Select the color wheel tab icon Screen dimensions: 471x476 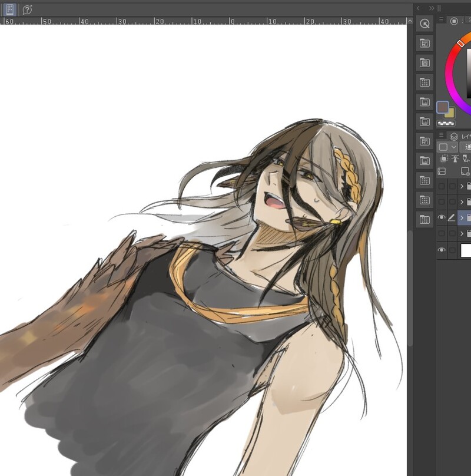coord(454,21)
